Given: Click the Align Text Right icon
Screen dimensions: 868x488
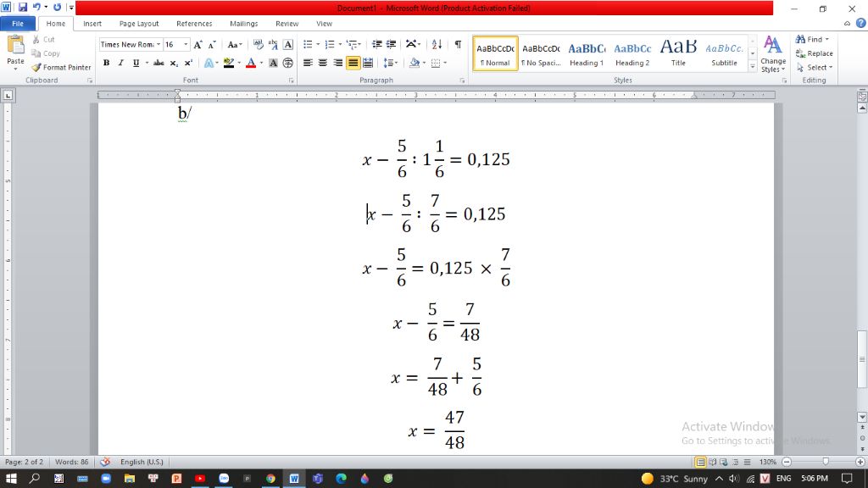Looking at the screenshot, I should 337,63.
